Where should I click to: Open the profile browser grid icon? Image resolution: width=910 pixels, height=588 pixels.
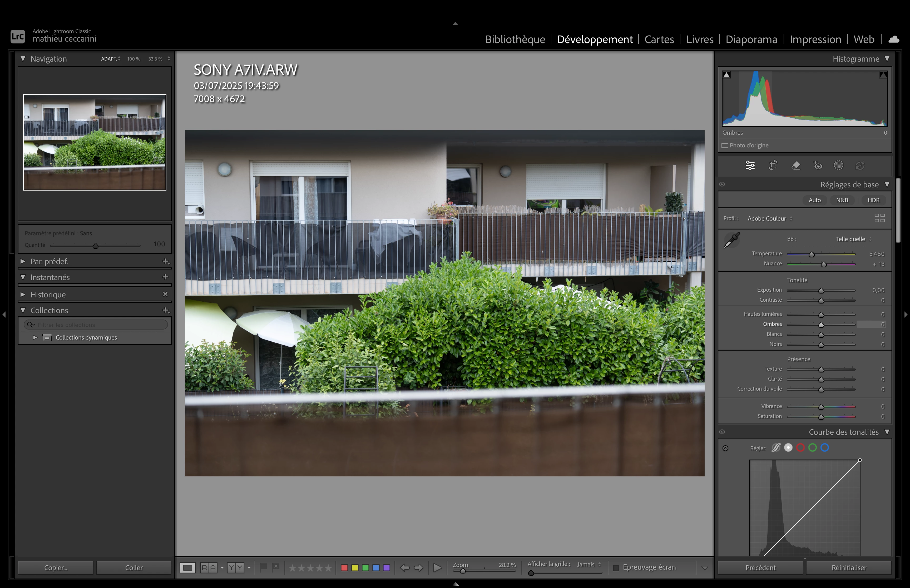point(879,218)
